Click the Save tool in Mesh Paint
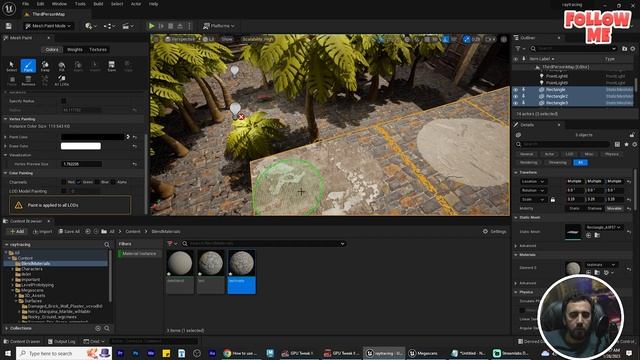The image size is (640, 360). tap(111, 66)
